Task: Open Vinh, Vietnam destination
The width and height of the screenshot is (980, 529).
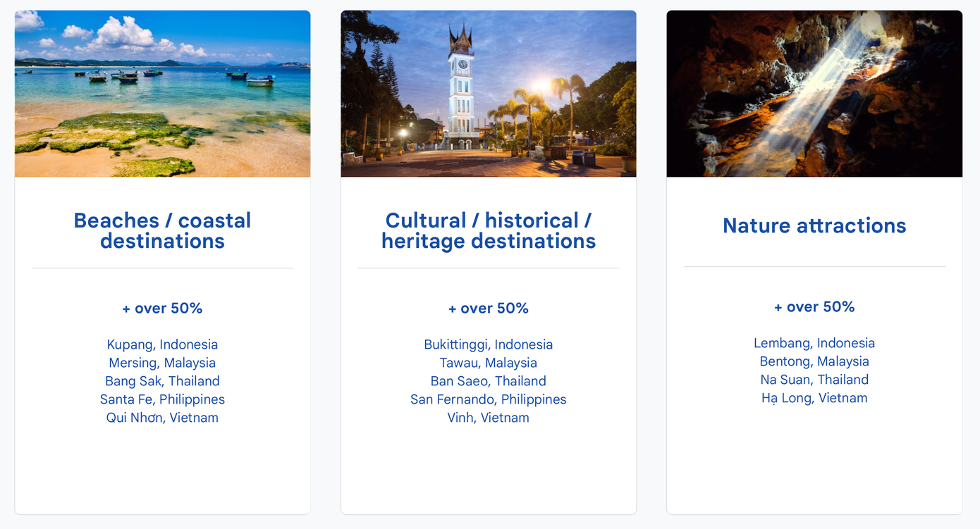Action: point(488,418)
